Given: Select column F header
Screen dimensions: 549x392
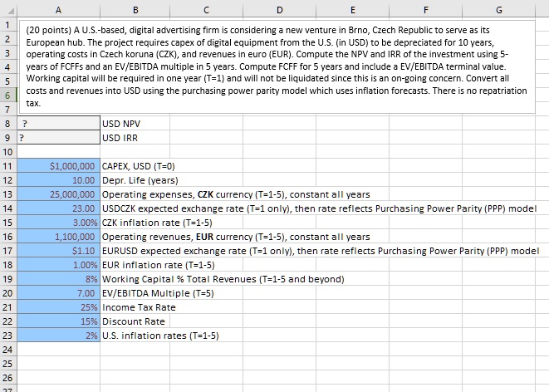Looking at the screenshot, I should pyautogui.click(x=426, y=10).
